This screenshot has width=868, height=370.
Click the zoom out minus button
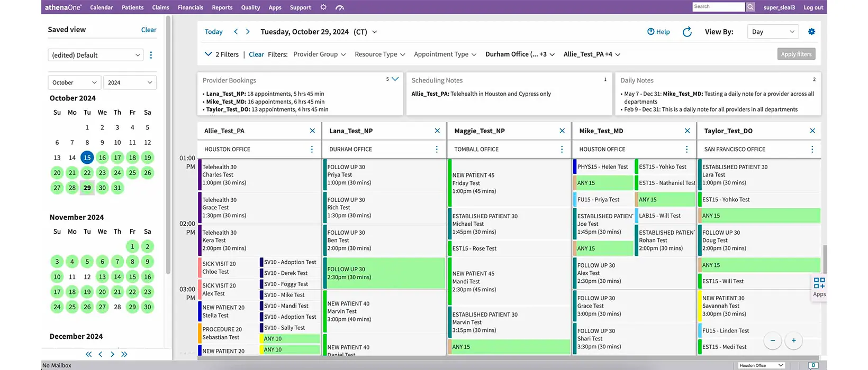point(773,340)
